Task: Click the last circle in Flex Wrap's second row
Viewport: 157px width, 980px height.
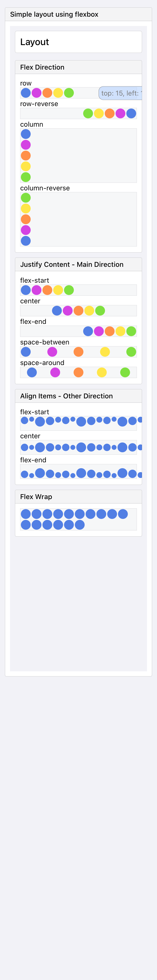Action: pos(80,525)
